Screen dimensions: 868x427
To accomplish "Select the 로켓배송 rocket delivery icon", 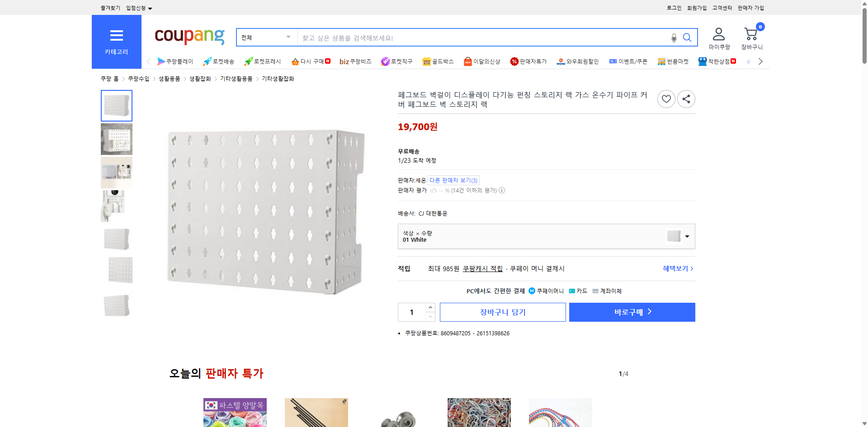I will [206, 61].
